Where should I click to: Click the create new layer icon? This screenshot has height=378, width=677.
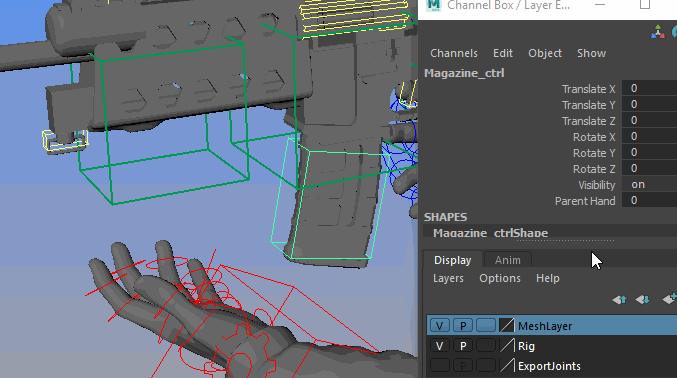pyautogui.click(x=669, y=299)
